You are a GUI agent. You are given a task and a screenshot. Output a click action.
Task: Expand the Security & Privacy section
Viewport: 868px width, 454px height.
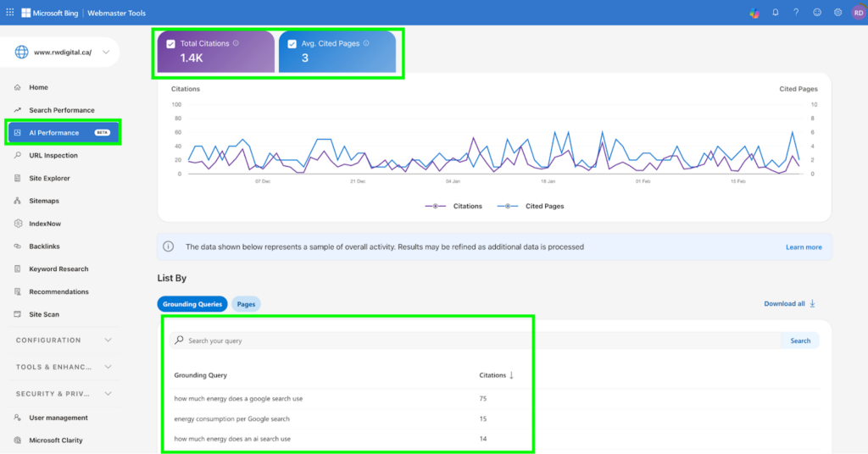(64, 394)
